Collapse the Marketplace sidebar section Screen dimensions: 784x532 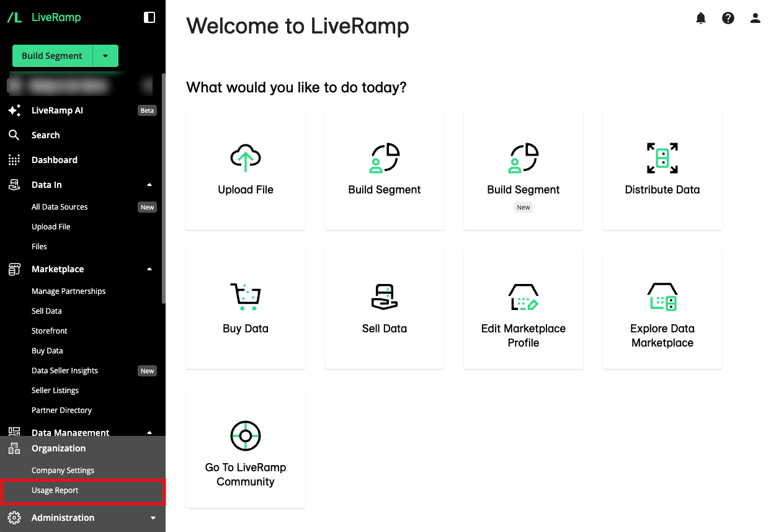[149, 269]
